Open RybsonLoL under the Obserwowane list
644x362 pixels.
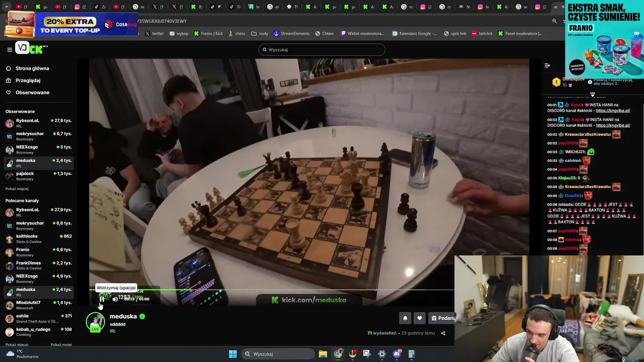[38, 123]
